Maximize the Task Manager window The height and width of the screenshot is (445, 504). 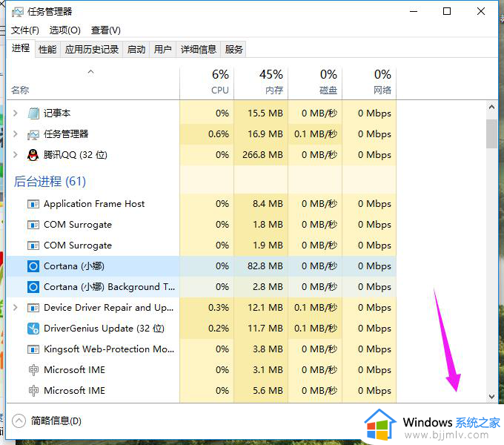click(447, 12)
